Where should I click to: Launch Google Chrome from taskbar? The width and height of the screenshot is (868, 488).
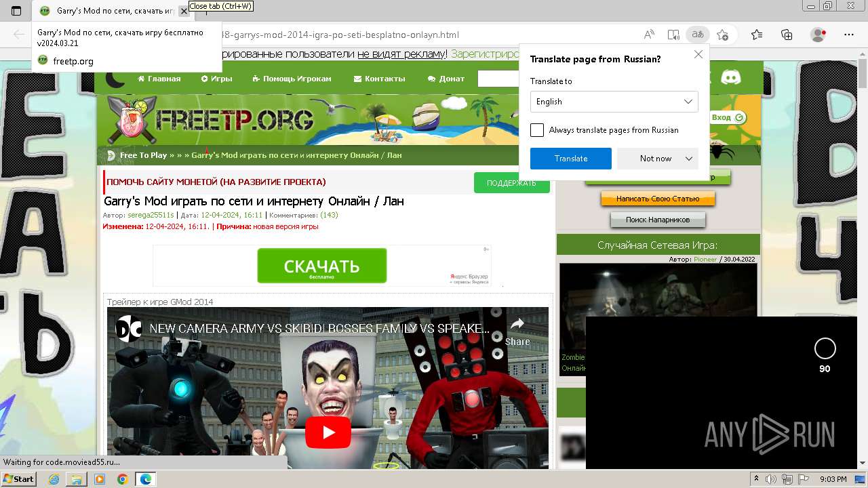(x=122, y=479)
